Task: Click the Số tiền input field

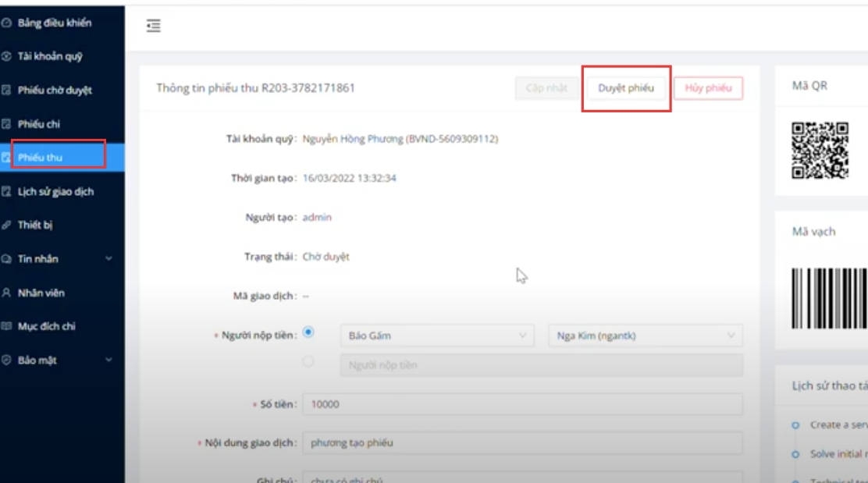Action: pos(522,404)
